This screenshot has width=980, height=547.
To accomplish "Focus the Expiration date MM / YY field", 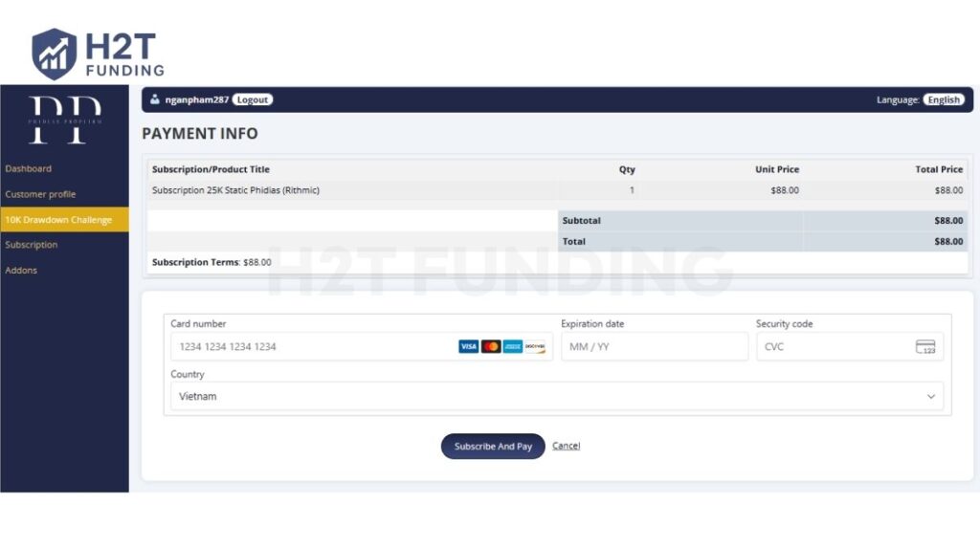I will pyautogui.click(x=655, y=346).
